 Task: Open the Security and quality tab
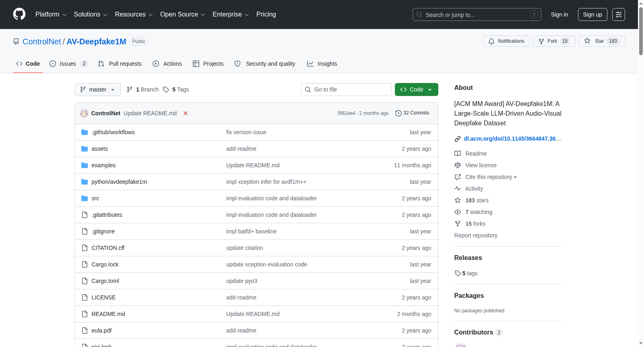[x=265, y=64]
